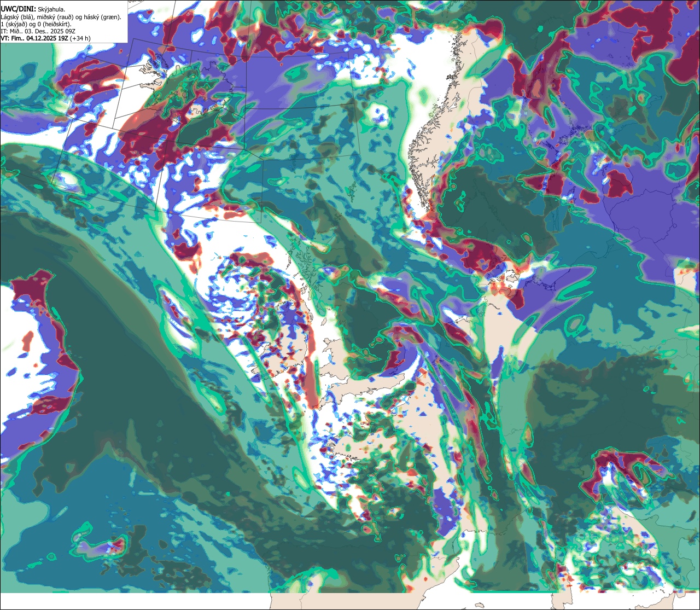Select the 'IT: Mið.. 03. Des.. 2025 09Z' text
Screen dimensions: 700x610
[x=38, y=31]
